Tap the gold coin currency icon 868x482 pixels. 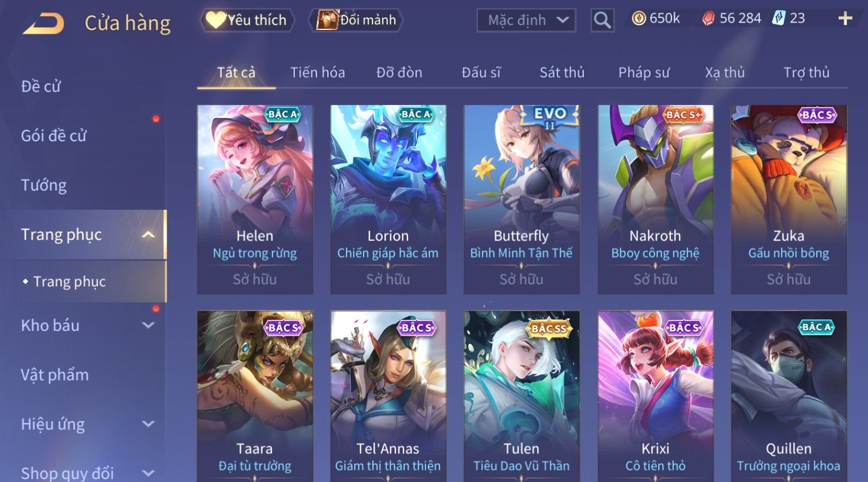[639, 19]
